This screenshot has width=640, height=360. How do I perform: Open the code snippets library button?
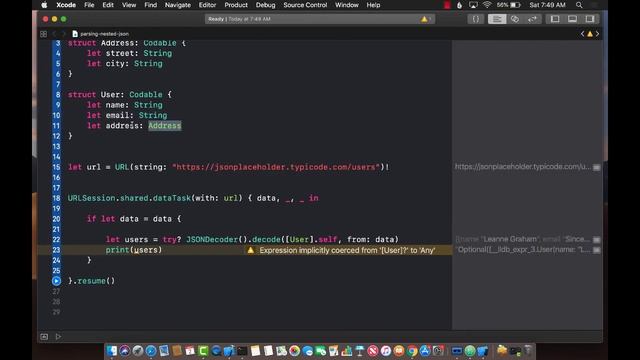(476, 19)
